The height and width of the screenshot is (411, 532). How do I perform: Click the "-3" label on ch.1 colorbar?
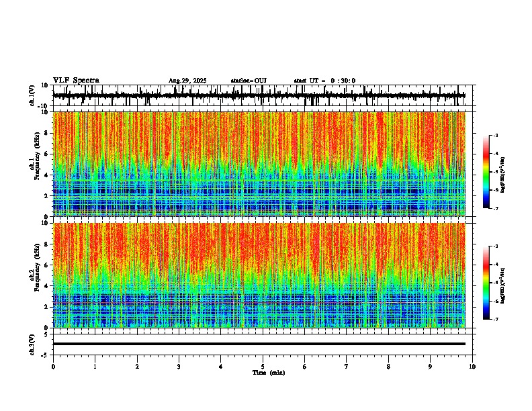point(496,135)
